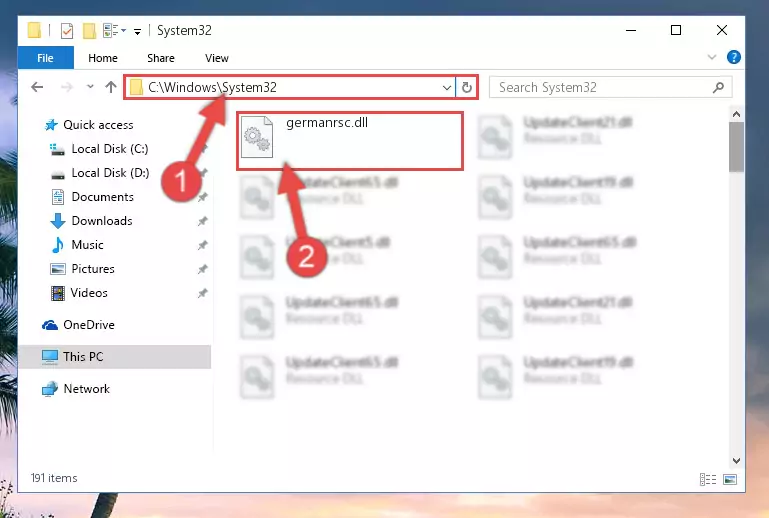Open Local Disk (D:) in sidebar
Viewport: 769px width, 518px height.
pyautogui.click(x=110, y=173)
